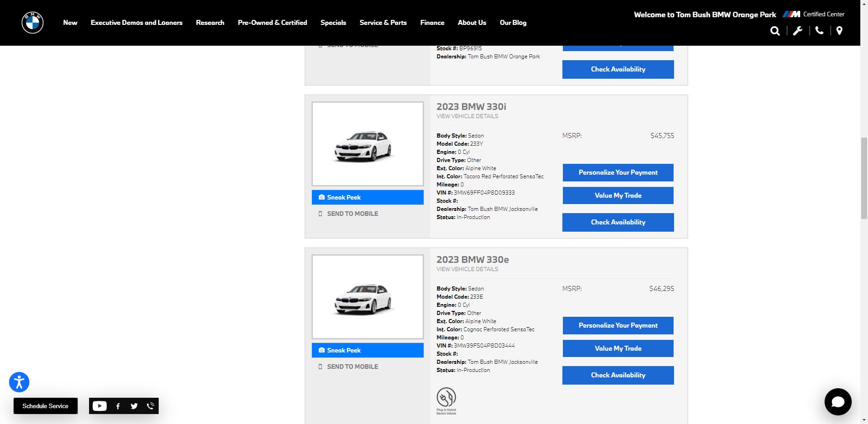Open 2023 BMW 330i title link

coord(471,107)
